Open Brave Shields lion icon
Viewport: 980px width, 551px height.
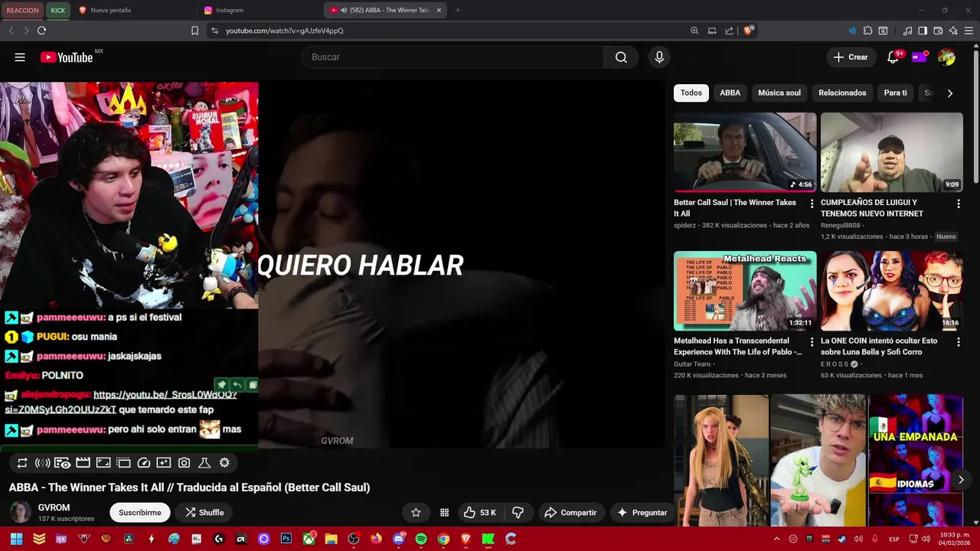coord(748,31)
